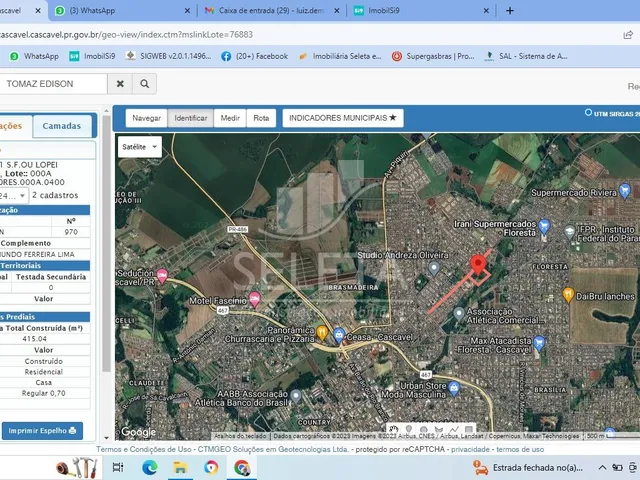Click Motel Fascinio map marker

255,299
